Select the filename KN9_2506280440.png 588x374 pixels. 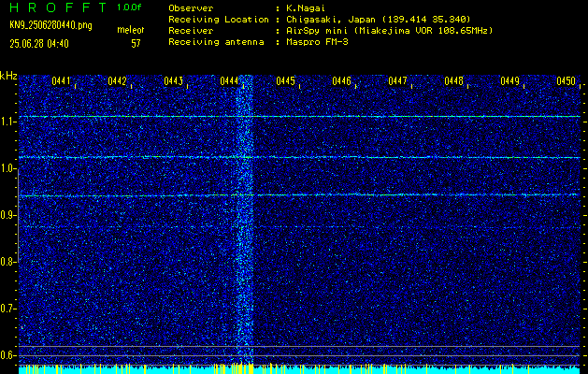[50, 25]
